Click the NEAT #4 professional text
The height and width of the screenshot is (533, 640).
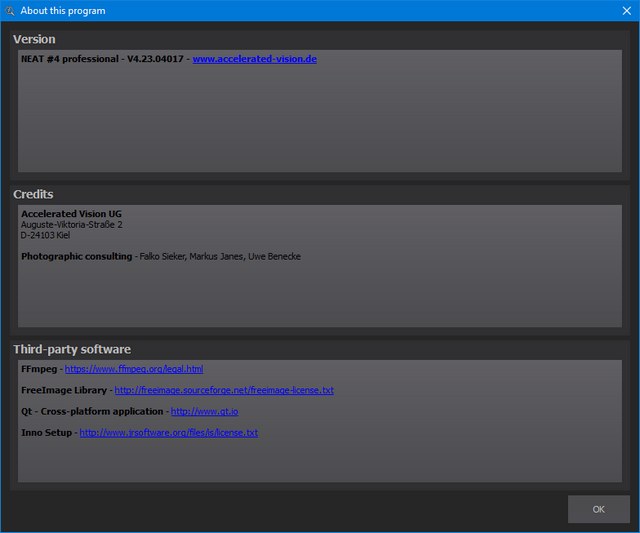69,59
